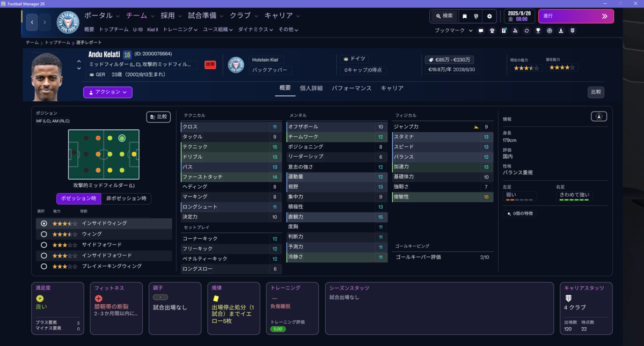
Task: Click the 比較 button in player header
Action: tap(596, 92)
